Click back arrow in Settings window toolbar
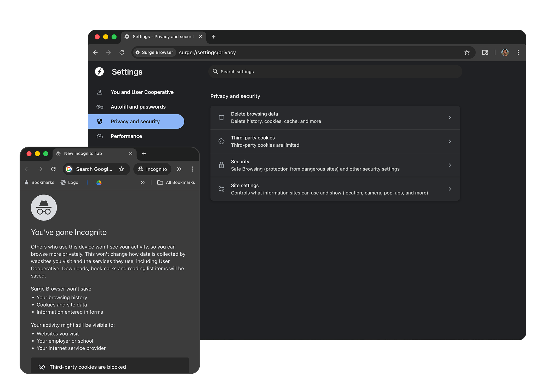This screenshot has height=392, width=549. (x=95, y=53)
